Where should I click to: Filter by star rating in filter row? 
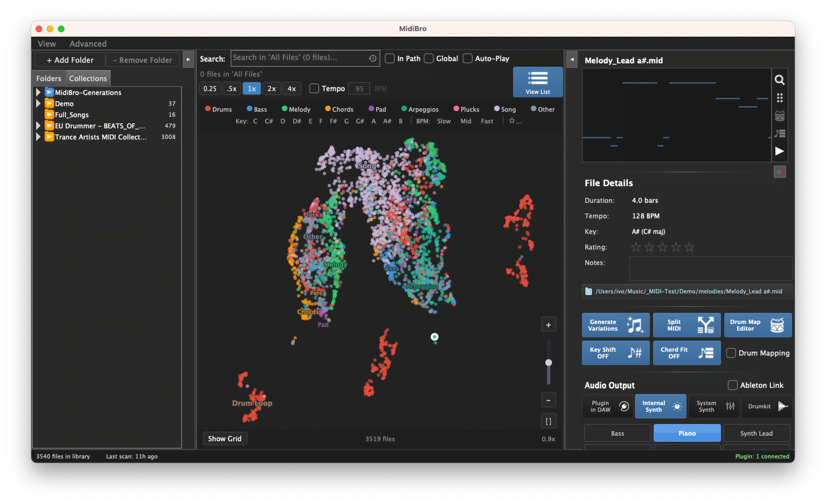click(515, 121)
